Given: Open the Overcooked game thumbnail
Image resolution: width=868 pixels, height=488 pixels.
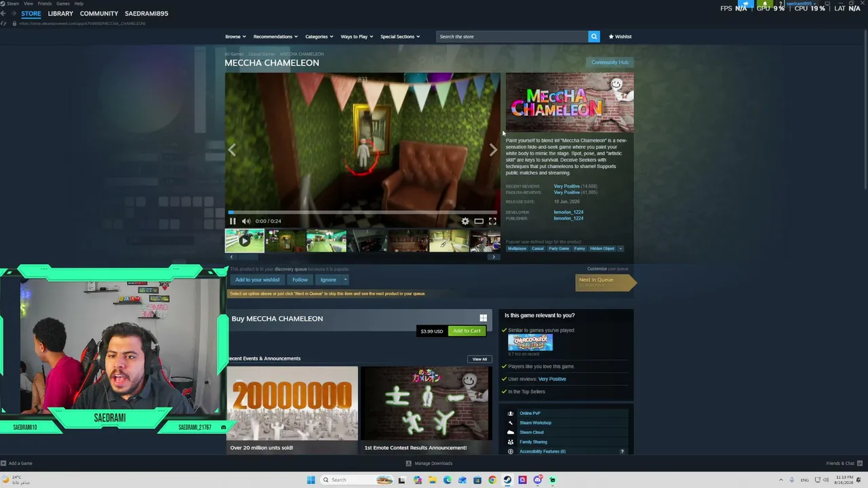Looking at the screenshot, I should [530, 342].
